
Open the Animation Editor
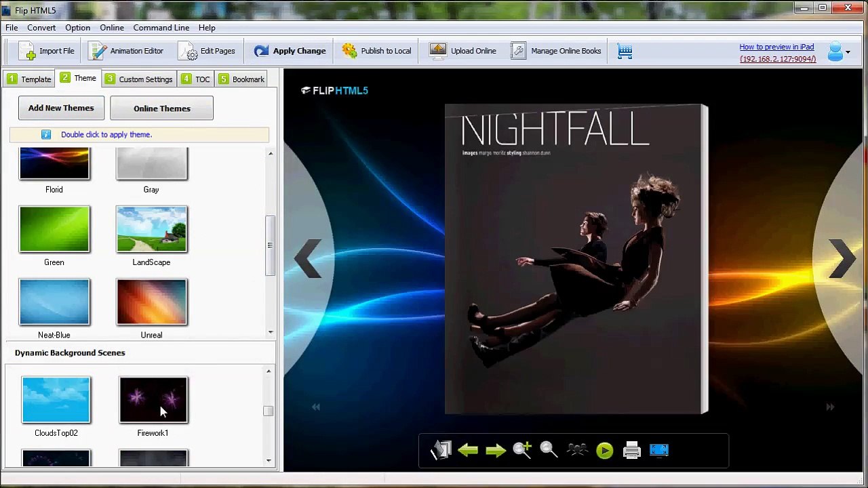click(x=127, y=51)
